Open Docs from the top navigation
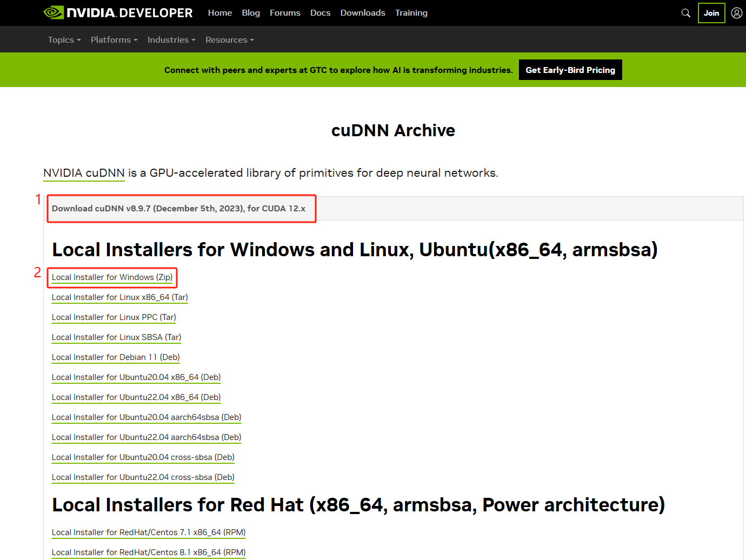The height and width of the screenshot is (560, 746). (320, 13)
